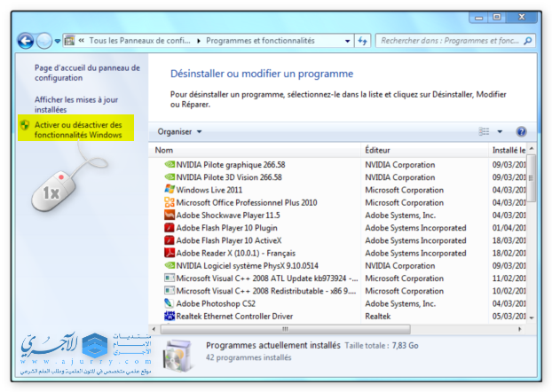Sort the list by Nom column header
This screenshot has width=552, height=392.
[x=164, y=150]
